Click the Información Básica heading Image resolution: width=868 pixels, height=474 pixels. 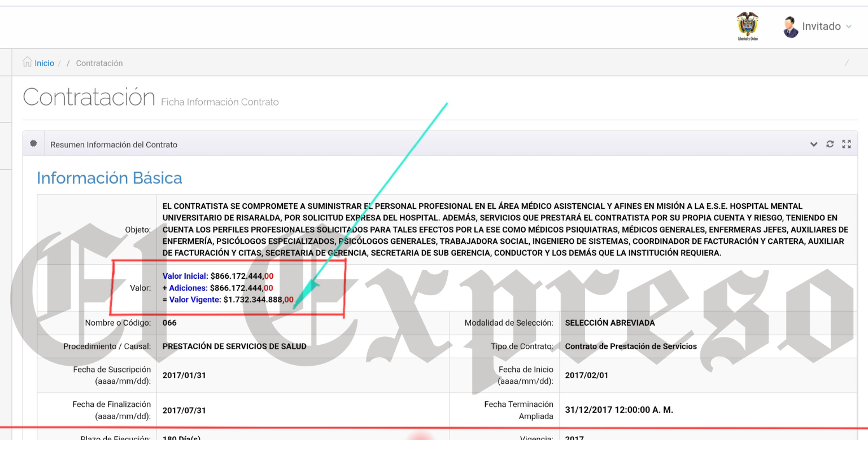tap(110, 178)
